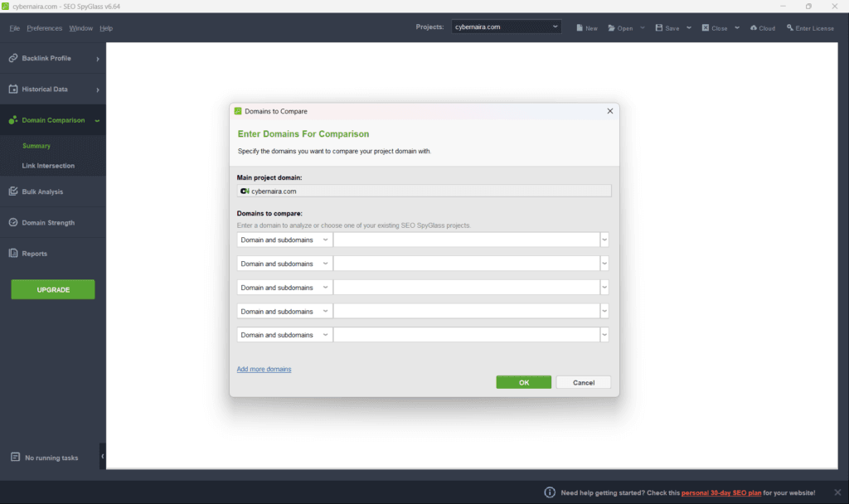Expand the Save button dropdown arrow
Viewport: 849px width, 504px height.
[689, 27]
